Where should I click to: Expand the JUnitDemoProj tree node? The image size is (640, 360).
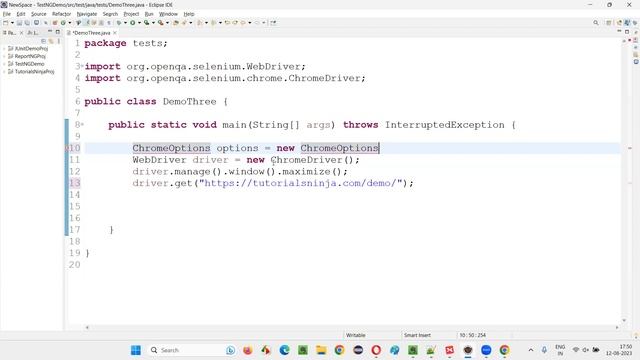(4, 49)
